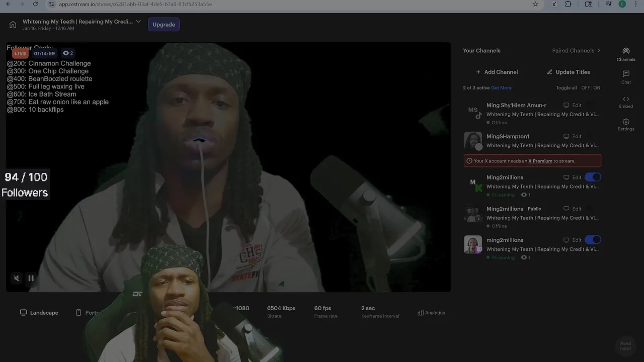Click the Kick channel avatar icon
The height and width of the screenshot is (362, 644).
coord(473,185)
